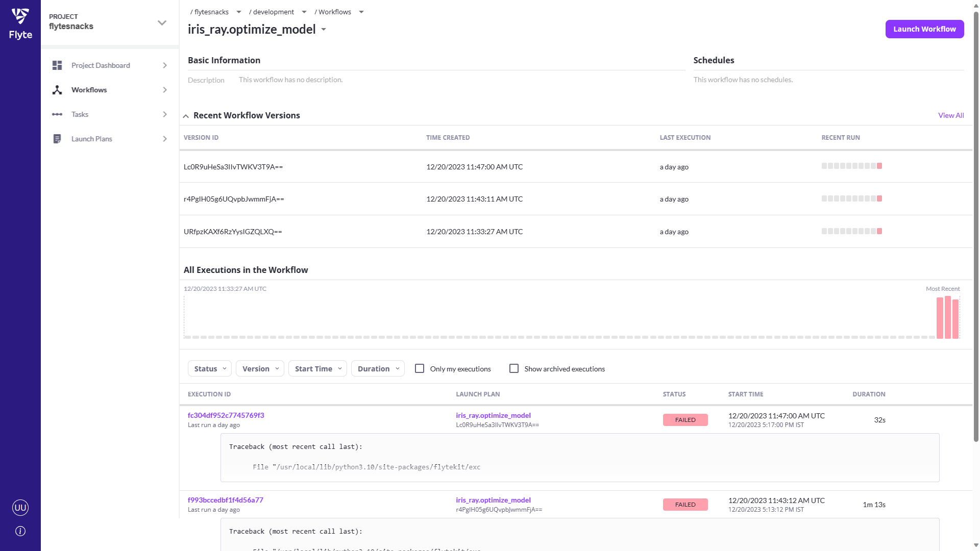Click the Launch Workflow button

(924, 29)
